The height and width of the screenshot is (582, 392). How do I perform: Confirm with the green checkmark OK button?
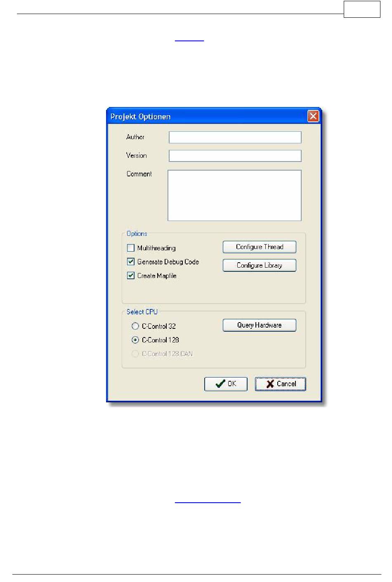click(226, 384)
